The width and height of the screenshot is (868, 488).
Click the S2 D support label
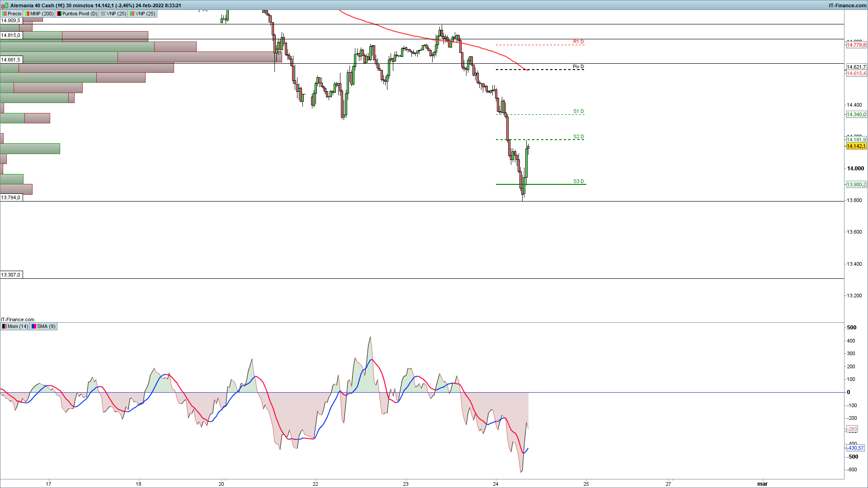coord(578,136)
